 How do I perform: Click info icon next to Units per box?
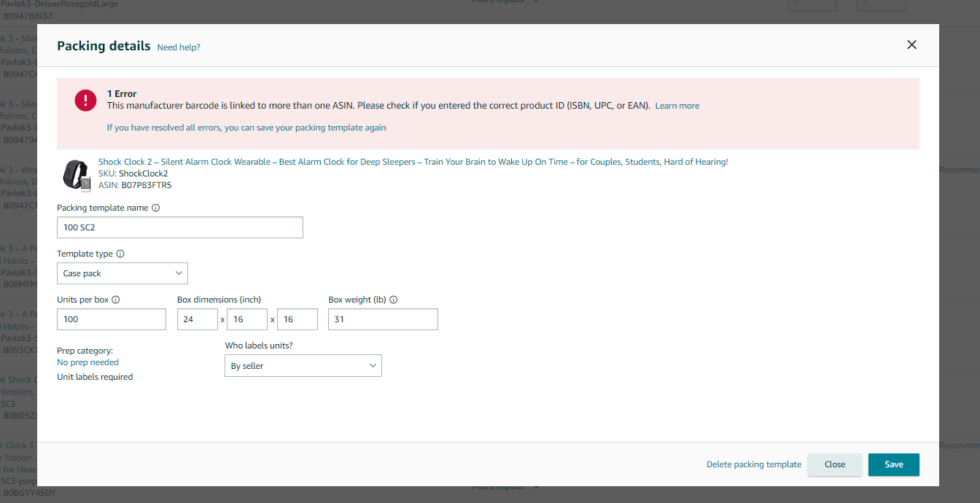point(116,300)
